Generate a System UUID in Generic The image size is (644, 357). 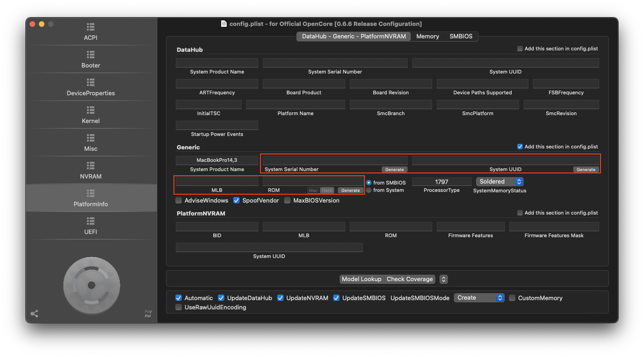point(586,170)
